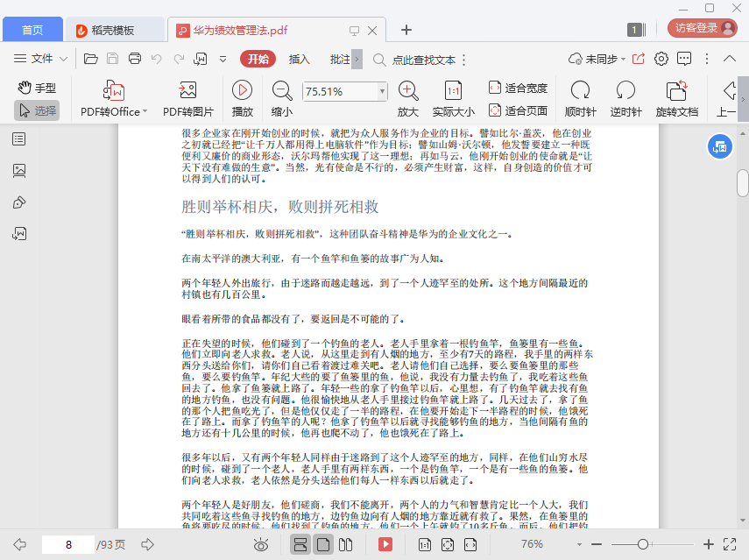The height and width of the screenshot is (560, 749).
Task: Open the 76% zoom level dropdown
Action: [579, 544]
